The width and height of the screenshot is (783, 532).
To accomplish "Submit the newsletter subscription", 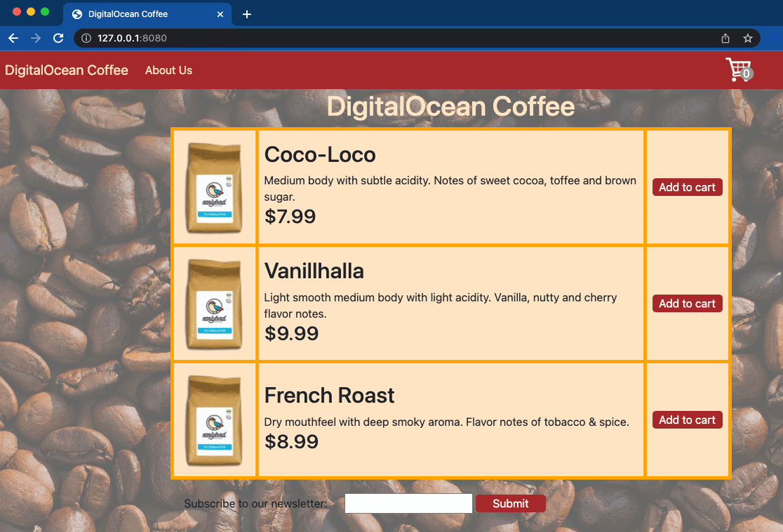I will tap(510, 503).
